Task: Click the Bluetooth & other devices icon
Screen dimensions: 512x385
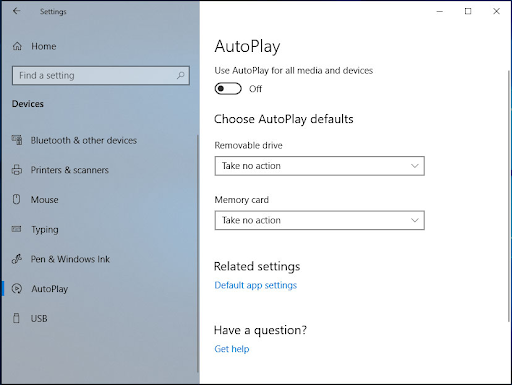Action: pyautogui.click(x=17, y=140)
